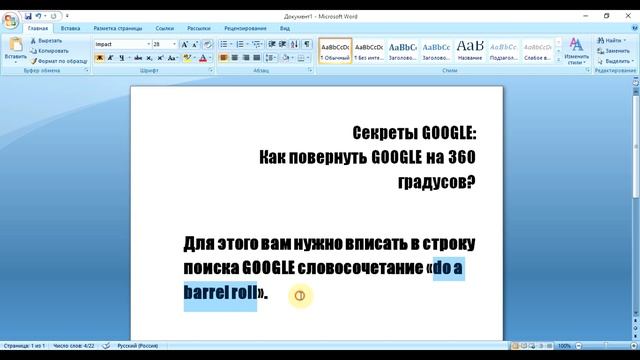Apply numbered list
The width and height of the screenshot is (640, 360).
(240, 44)
